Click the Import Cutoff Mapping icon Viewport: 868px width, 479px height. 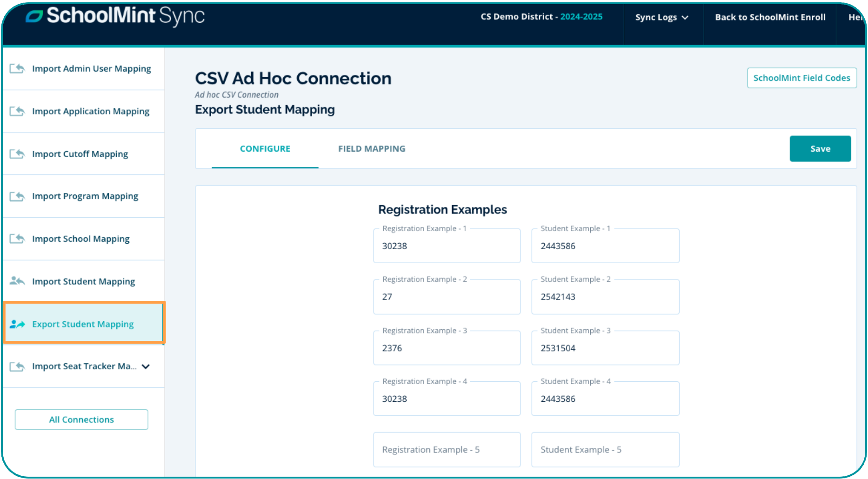17,154
